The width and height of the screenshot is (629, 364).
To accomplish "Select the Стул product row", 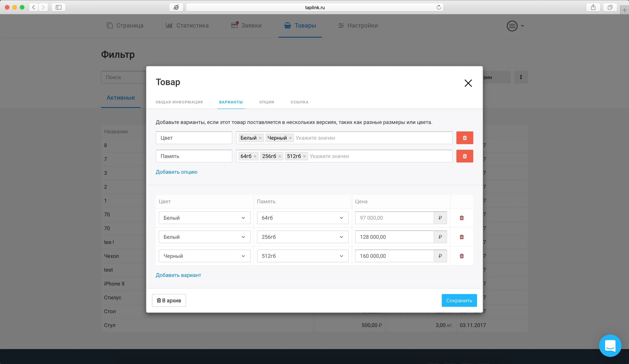I will [x=314, y=325].
